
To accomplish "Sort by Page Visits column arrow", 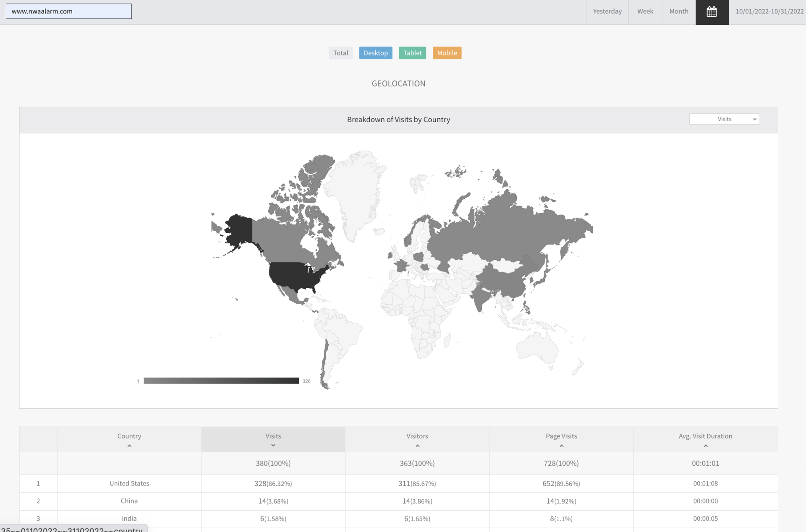I will pos(561,446).
